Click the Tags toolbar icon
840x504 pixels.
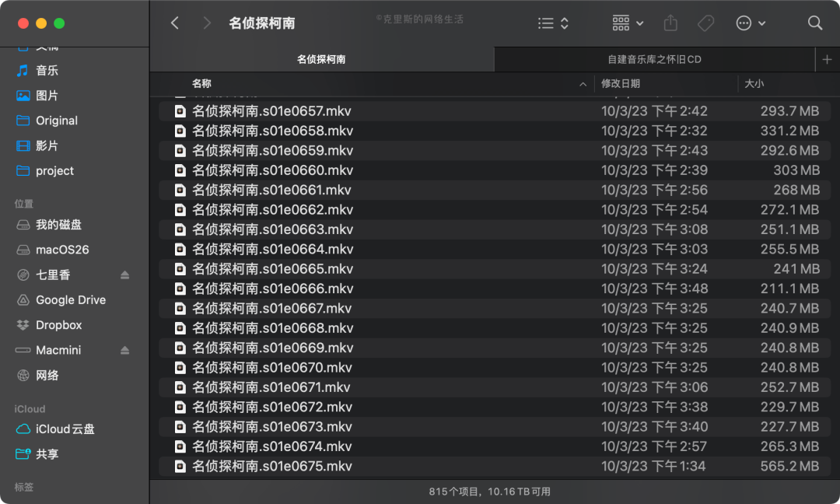coord(705,23)
